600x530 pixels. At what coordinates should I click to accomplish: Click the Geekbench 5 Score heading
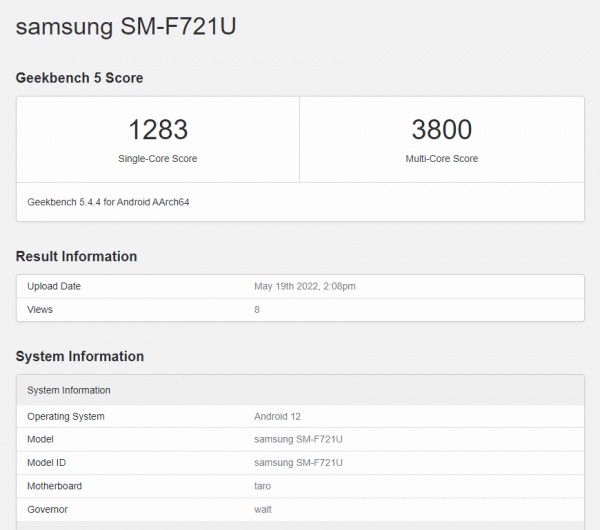click(79, 78)
